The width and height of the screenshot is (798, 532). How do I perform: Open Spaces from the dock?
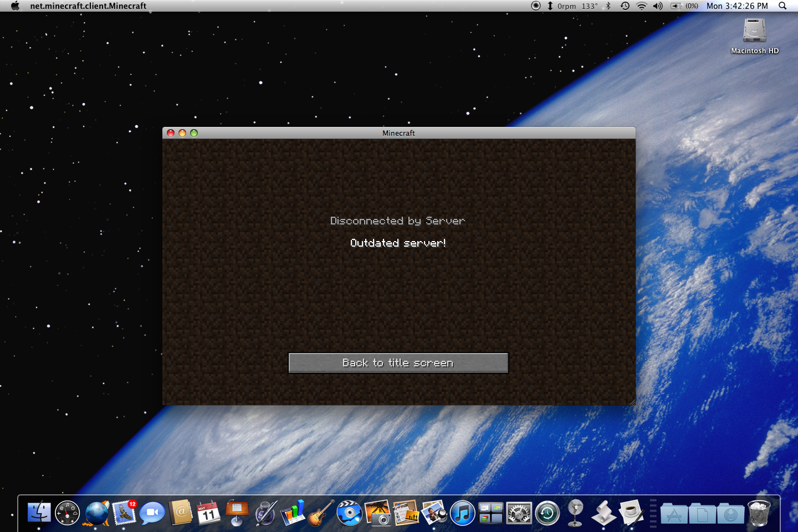tap(491, 513)
